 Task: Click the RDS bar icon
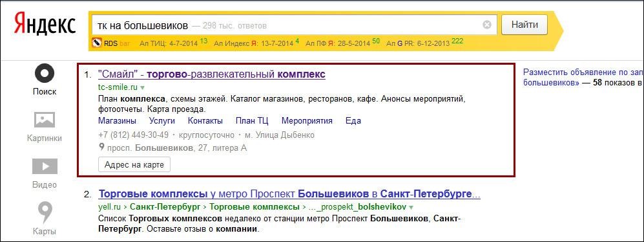[x=97, y=43]
